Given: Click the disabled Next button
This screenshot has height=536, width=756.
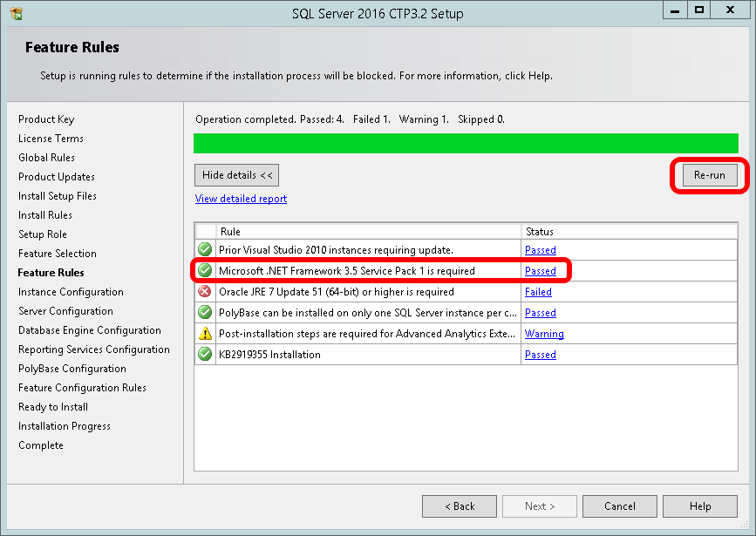Looking at the screenshot, I should 540,506.
